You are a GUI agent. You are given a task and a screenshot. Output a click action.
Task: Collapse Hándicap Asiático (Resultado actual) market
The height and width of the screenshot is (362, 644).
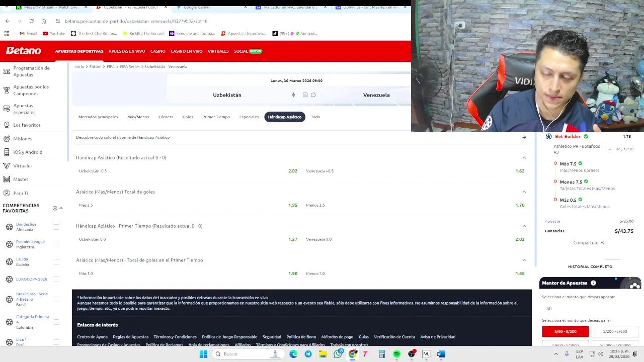(524, 158)
